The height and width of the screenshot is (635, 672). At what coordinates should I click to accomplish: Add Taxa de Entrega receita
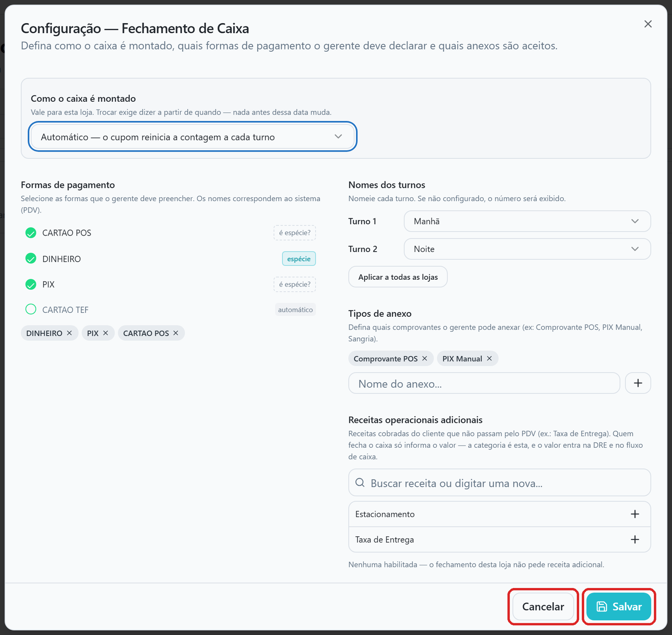635,540
